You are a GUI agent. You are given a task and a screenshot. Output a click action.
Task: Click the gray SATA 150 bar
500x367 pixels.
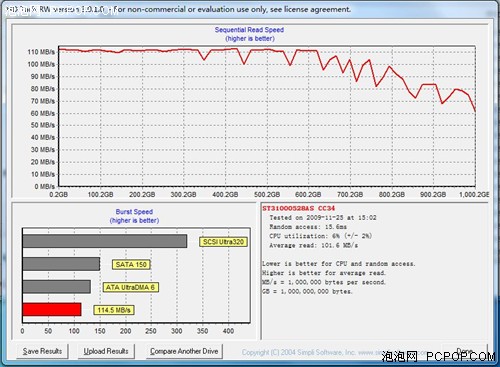[x=61, y=264]
